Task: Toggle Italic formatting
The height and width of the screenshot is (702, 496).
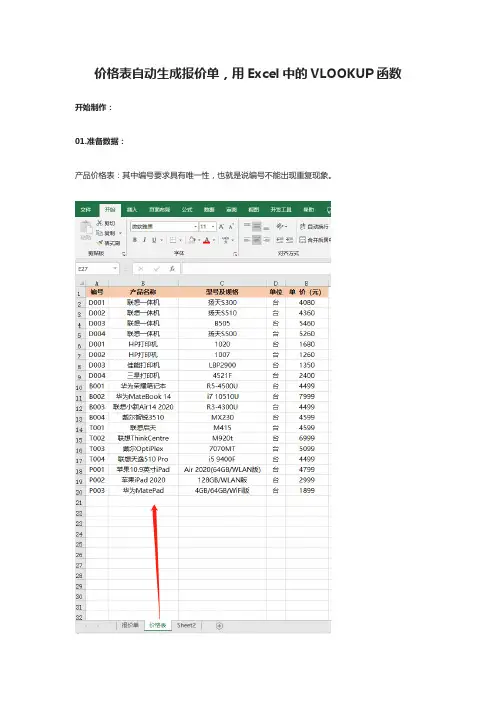Action: [145, 240]
